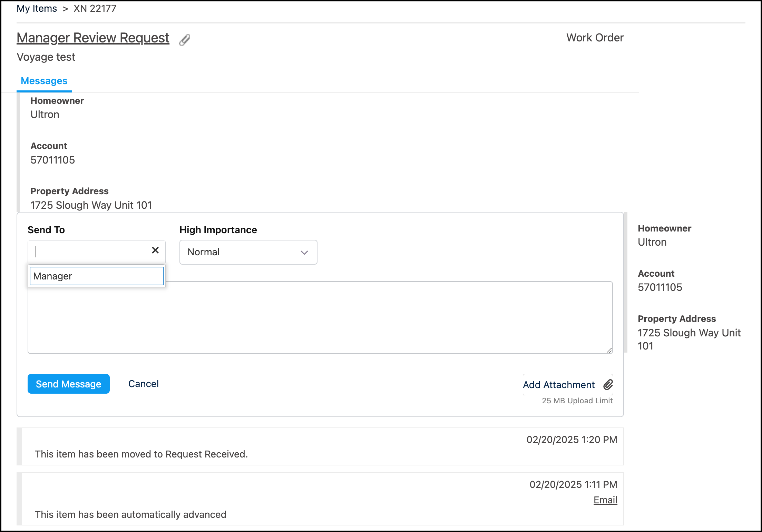Select Manager from the Send To suggestions
Image resolution: width=762 pixels, height=532 pixels.
click(x=96, y=276)
